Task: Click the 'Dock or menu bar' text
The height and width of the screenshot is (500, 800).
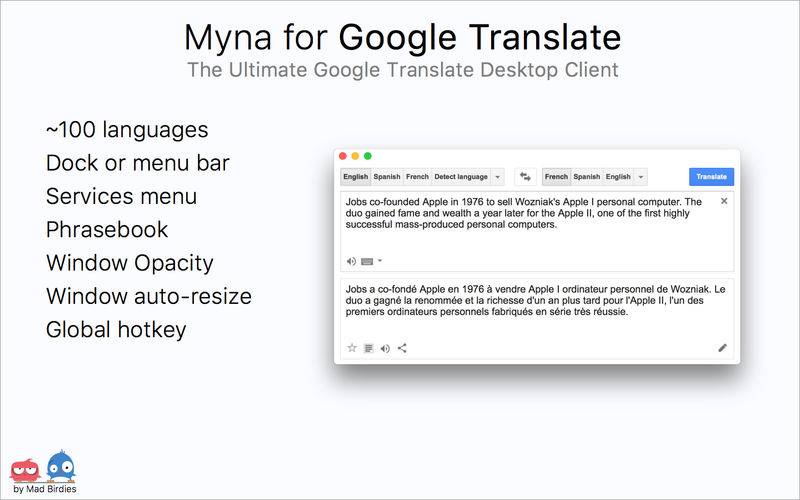Action: (138, 163)
